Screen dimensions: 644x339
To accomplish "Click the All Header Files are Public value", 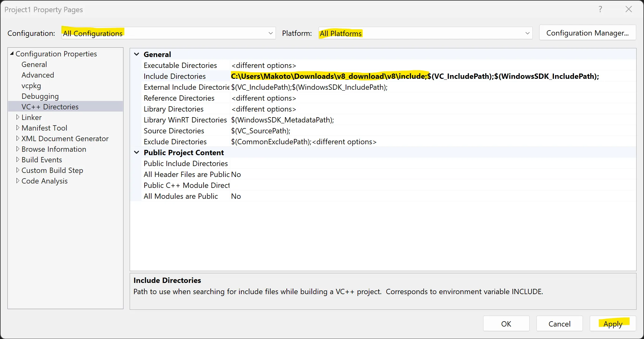I will 236,174.
